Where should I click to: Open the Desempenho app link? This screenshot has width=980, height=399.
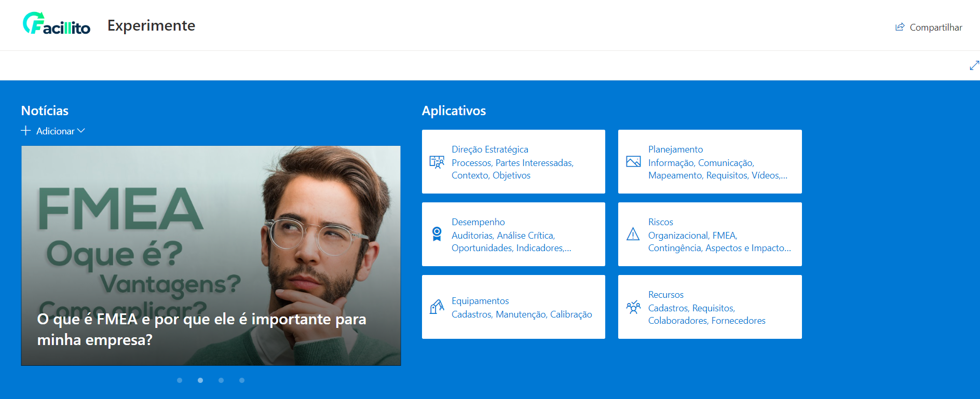(478, 222)
